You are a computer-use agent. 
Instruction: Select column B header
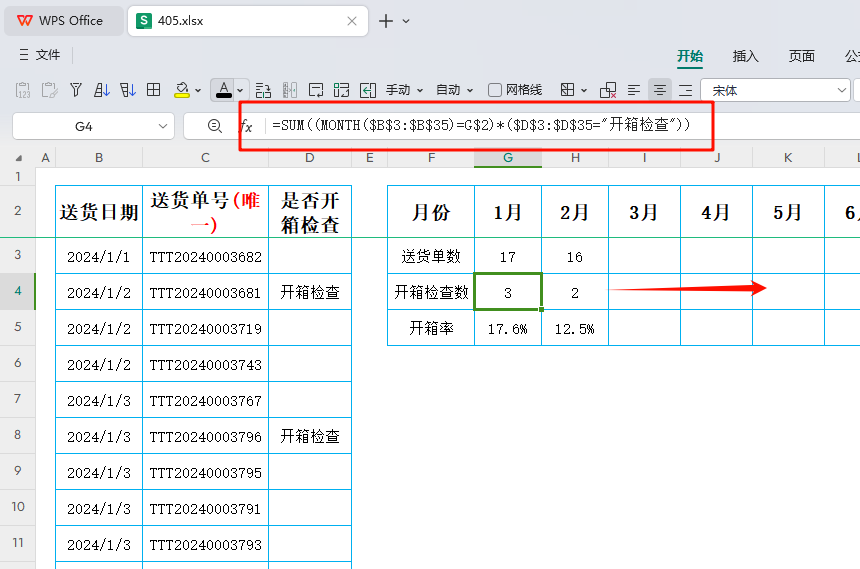click(99, 158)
